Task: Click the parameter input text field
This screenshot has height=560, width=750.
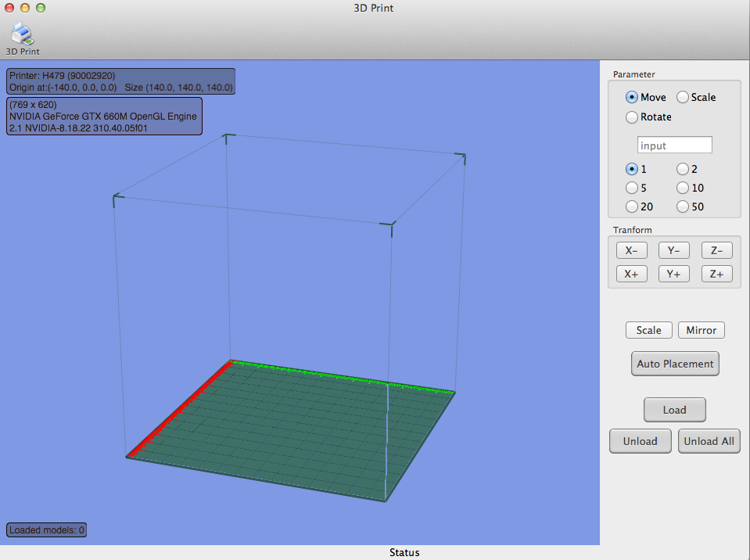Action: tap(674, 145)
